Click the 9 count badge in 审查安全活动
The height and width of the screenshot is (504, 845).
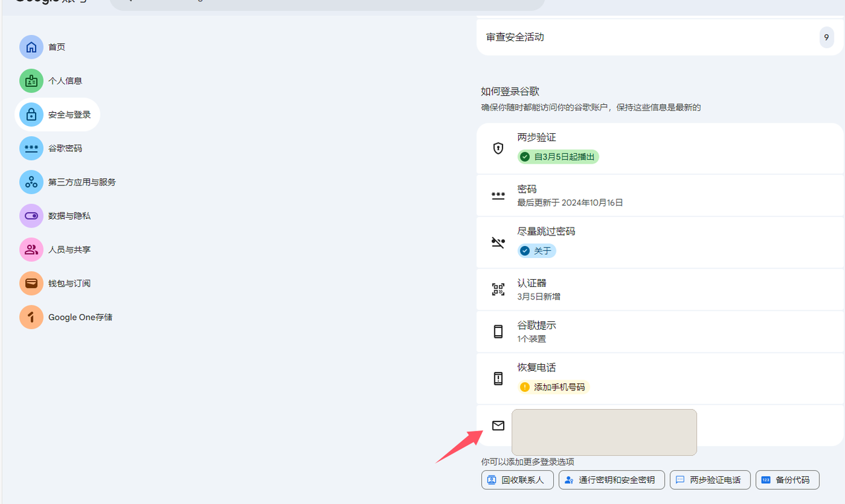827,38
